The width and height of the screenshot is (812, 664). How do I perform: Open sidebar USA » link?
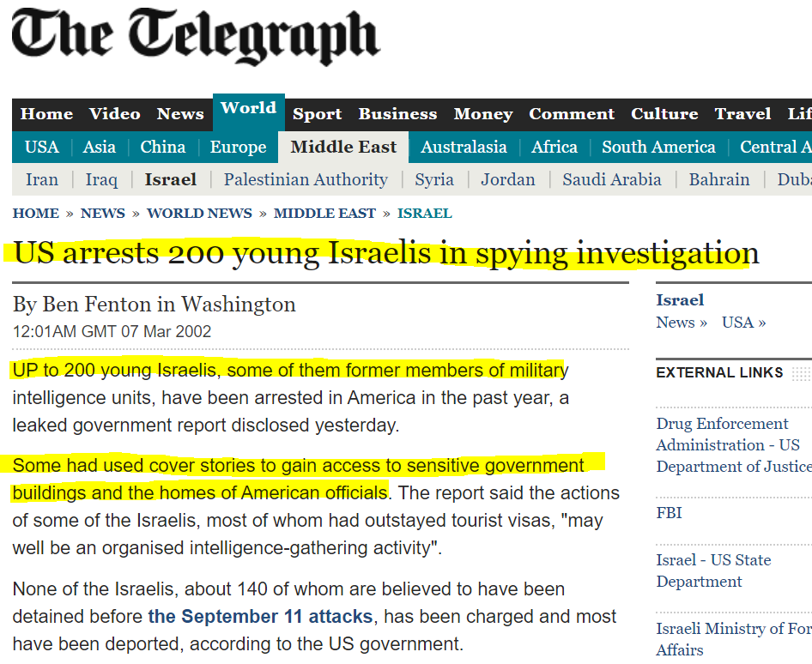(743, 323)
